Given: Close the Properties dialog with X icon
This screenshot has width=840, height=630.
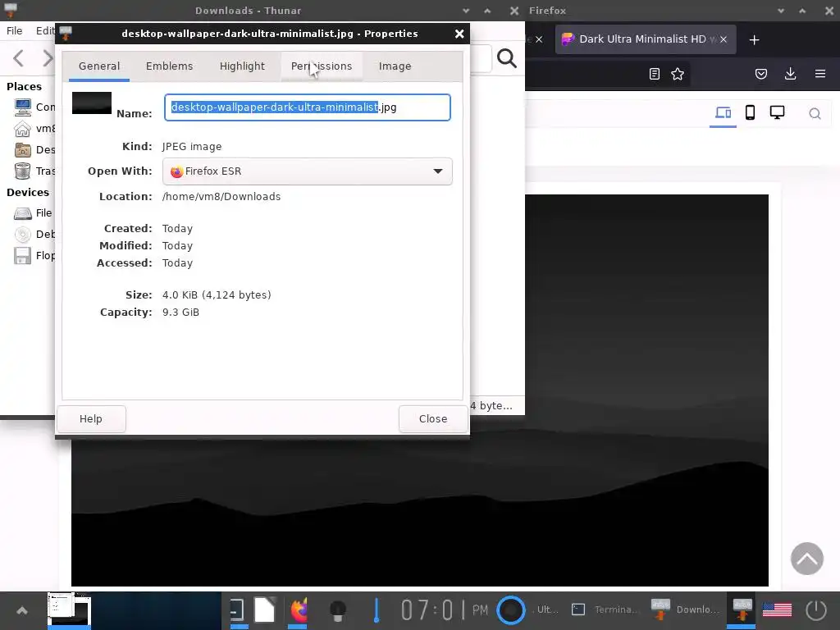Looking at the screenshot, I should 459,34.
